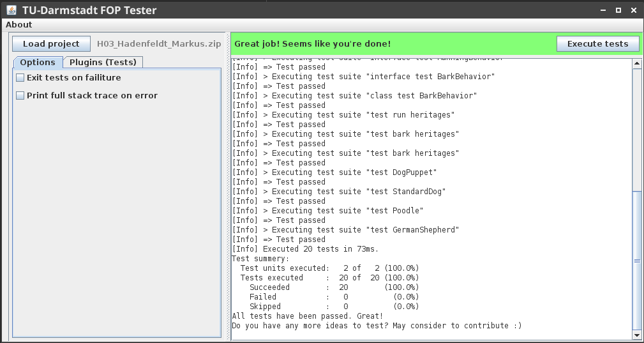Click the split pane divider handle
Screen dimensions: 644x343
tap(228, 187)
